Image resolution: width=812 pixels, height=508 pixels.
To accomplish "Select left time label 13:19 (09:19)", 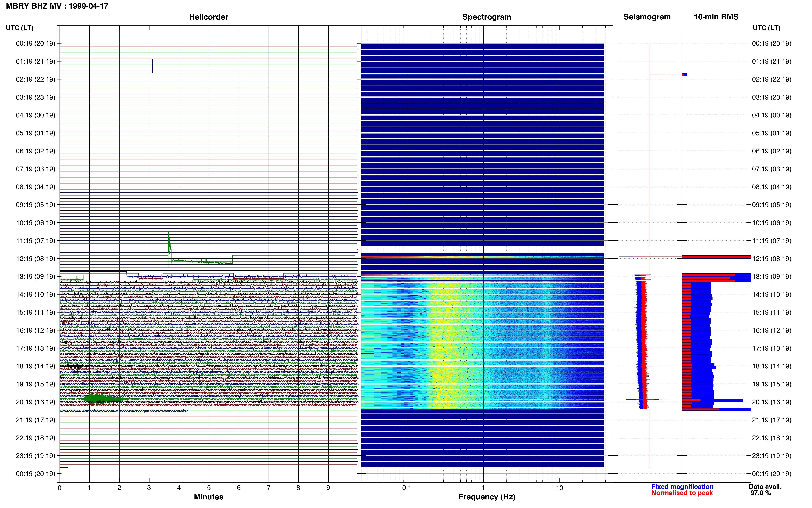I will [x=36, y=277].
